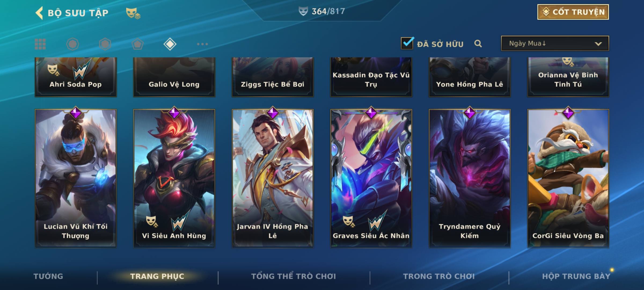Click the magnifying glass search icon
The height and width of the screenshot is (290, 644).
click(x=478, y=44)
